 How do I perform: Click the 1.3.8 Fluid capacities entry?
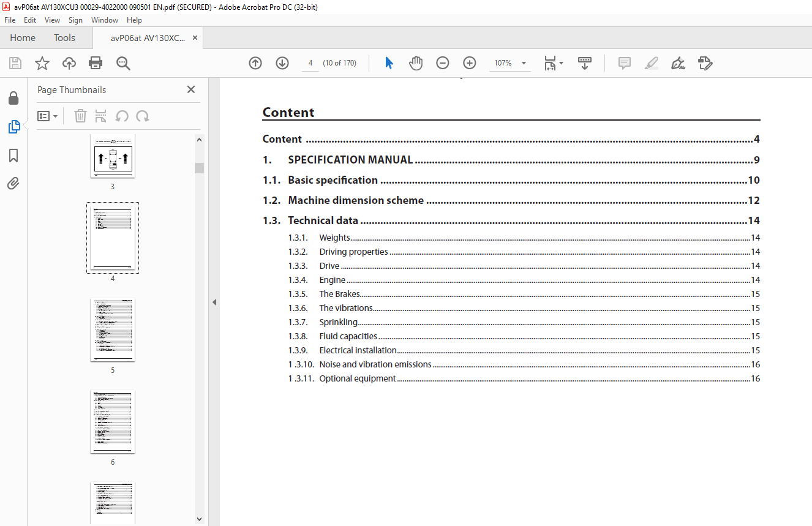(524, 336)
